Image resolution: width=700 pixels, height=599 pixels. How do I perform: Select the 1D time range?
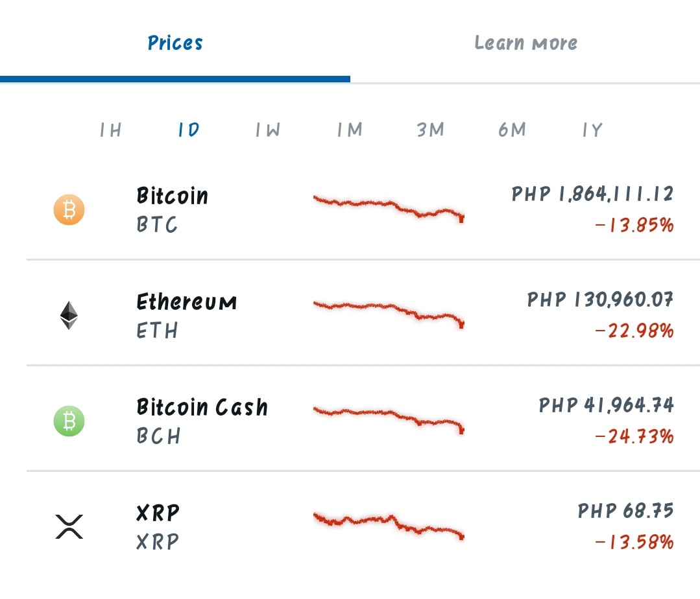pos(189,130)
